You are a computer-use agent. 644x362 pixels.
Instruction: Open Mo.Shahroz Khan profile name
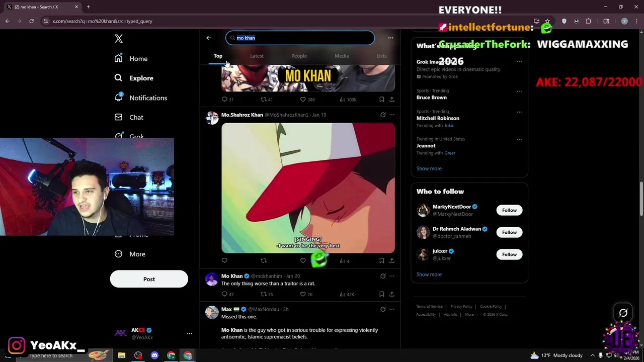tap(242, 115)
